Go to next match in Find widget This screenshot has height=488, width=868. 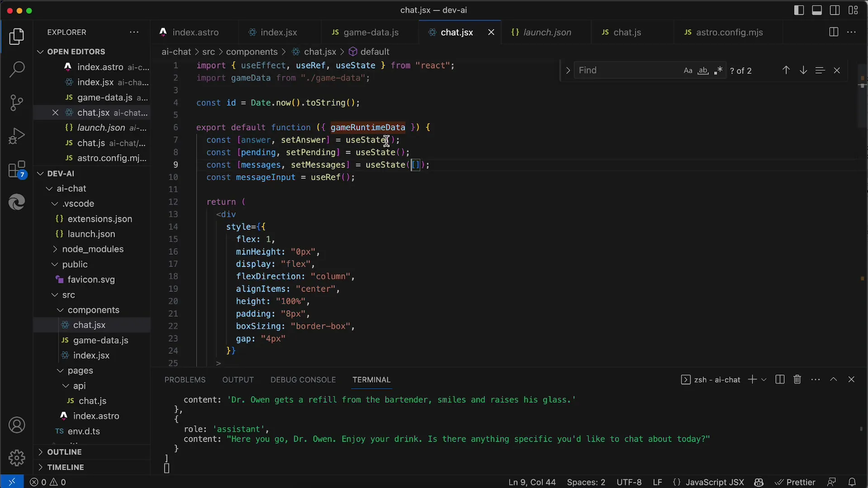(803, 70)
